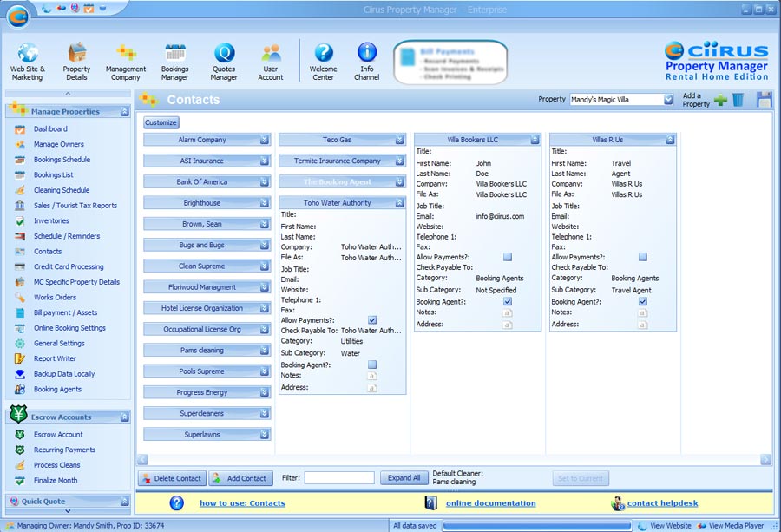Click the Inventories checkmark icon

[x=20, y=221]
